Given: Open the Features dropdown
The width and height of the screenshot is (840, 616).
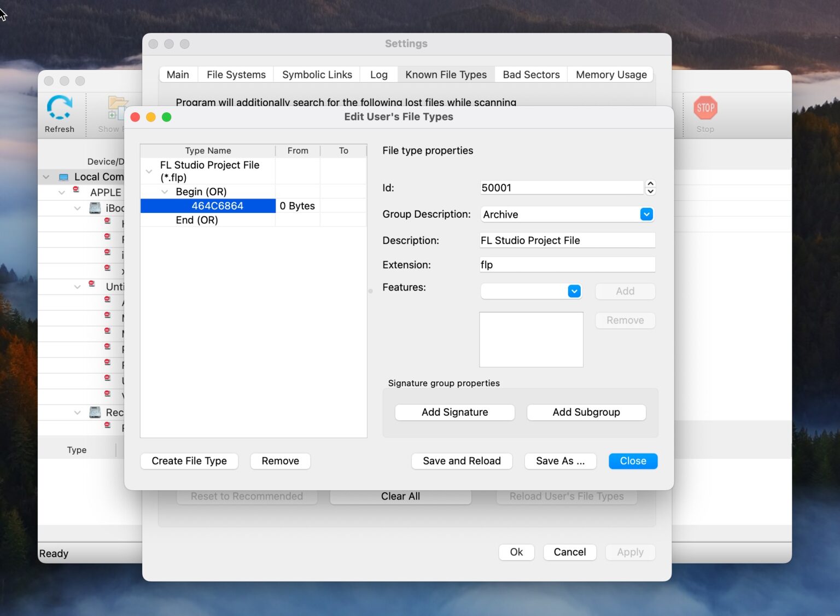Looking at the screenshot, I should 574,291.
